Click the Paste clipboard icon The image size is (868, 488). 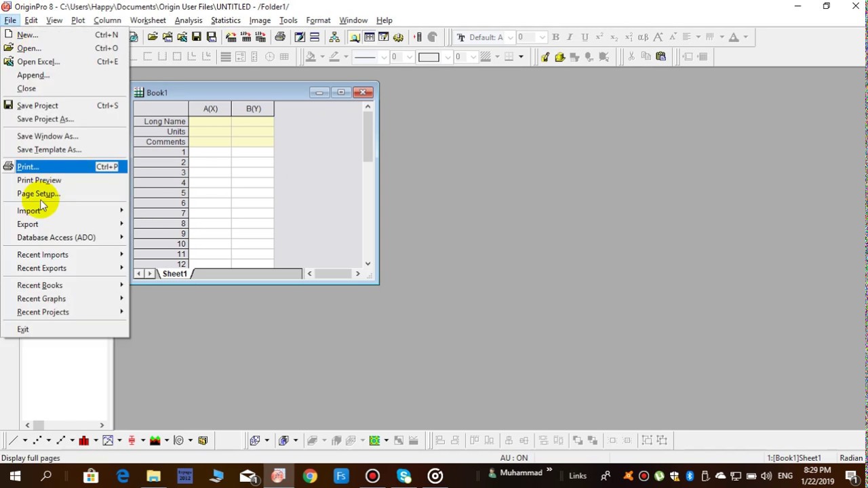pyautogui.click(x=660, y=57)
